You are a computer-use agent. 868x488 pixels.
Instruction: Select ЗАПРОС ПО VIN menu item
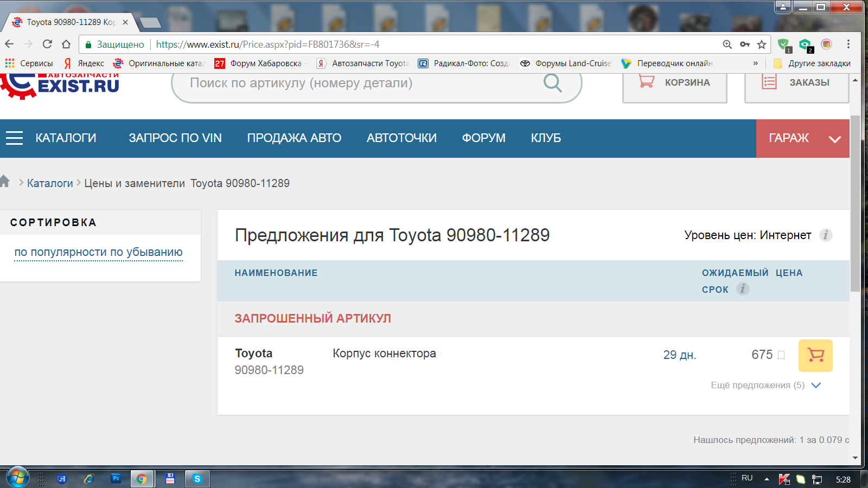pos(175,138)
